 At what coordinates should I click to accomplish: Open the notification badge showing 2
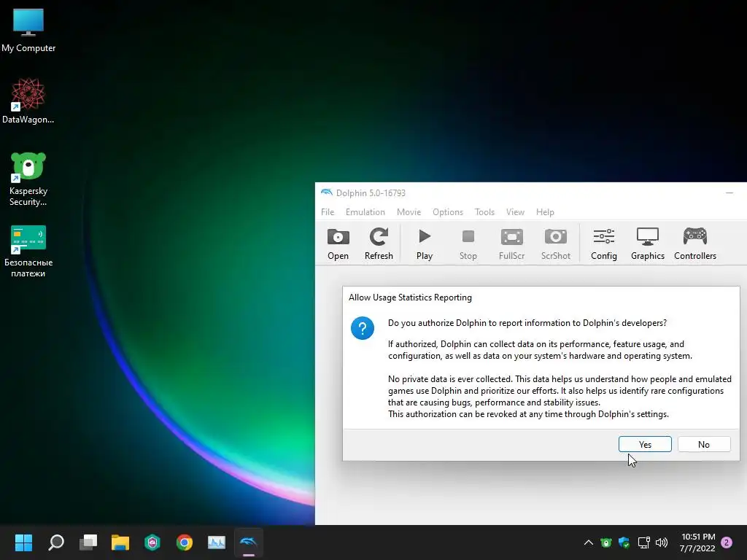point(727,542)
